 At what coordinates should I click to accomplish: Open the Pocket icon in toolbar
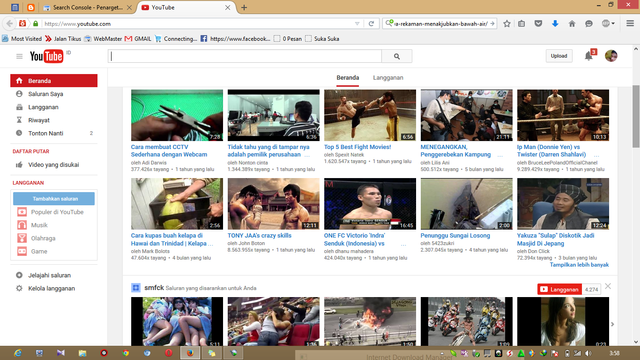538,24
